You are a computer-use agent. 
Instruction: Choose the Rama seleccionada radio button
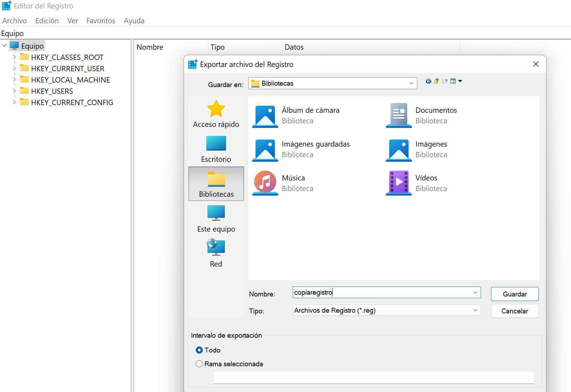click(199, 364)
